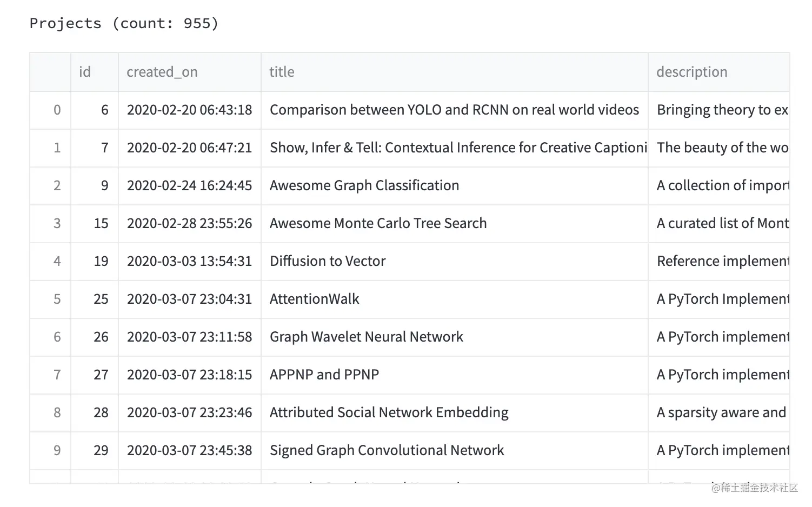Screen dimensions: 812x507
Task: Select the Graph Wavelet Neural Network cell
Action: pos(366,337)
